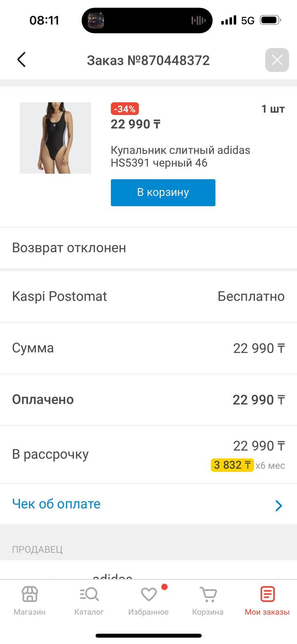Add swimsuit with В корзину button
Image resolution: width=297 pixels, height=644 pixels.
point(163,192)
